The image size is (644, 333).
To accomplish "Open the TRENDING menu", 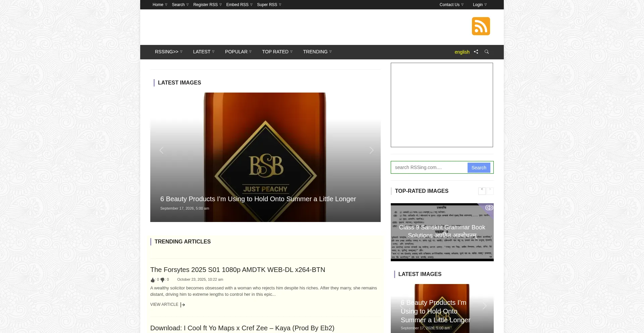I will [x=317, y=52].
